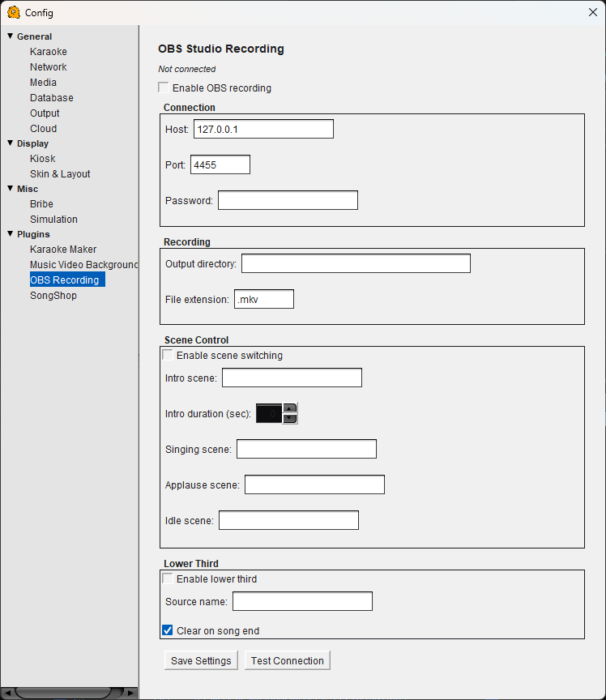606x700 pixels.
Task: Collapse the Display tree section
Action: click(10, 143)
